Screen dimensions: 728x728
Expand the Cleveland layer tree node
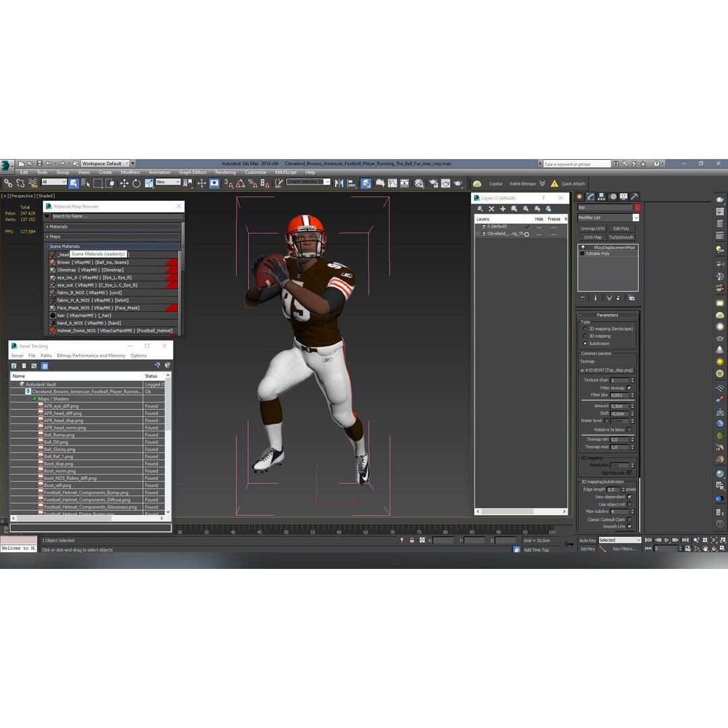click(478, 234)
